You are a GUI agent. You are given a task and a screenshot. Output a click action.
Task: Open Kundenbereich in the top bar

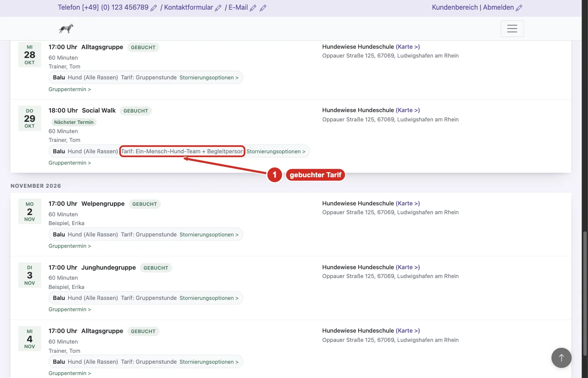pos(455,8)
